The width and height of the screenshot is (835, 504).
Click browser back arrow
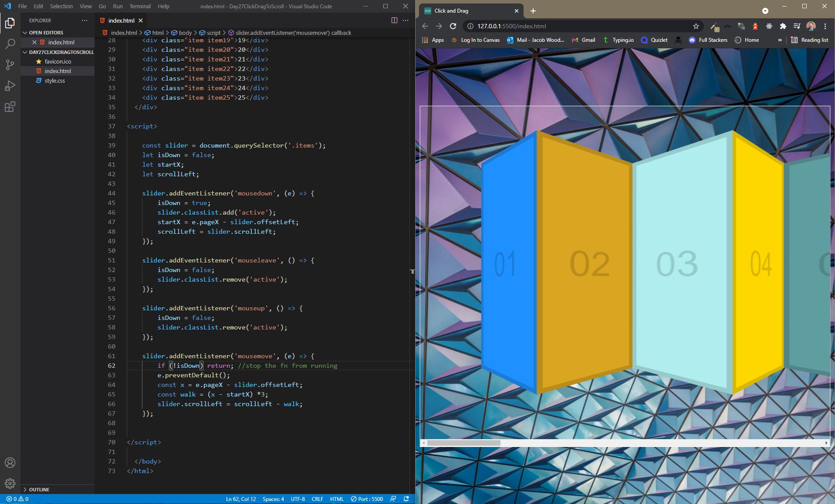click(x=425, y=26)
